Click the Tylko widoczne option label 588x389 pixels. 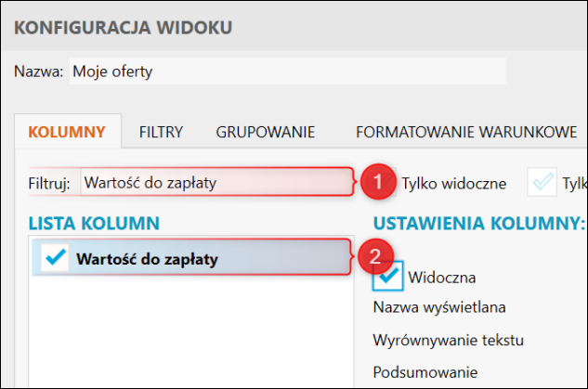click(x=454, y=183)
